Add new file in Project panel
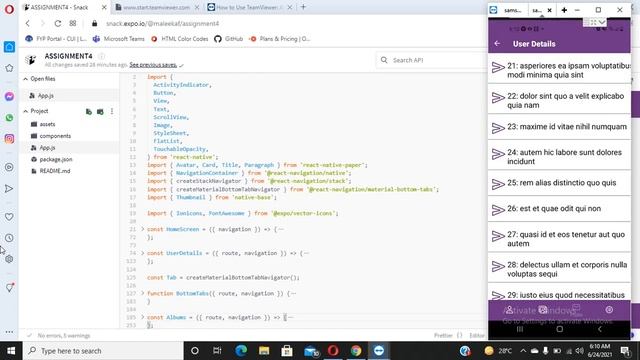This screenshot has width=640, height=360. coord(89,111)
